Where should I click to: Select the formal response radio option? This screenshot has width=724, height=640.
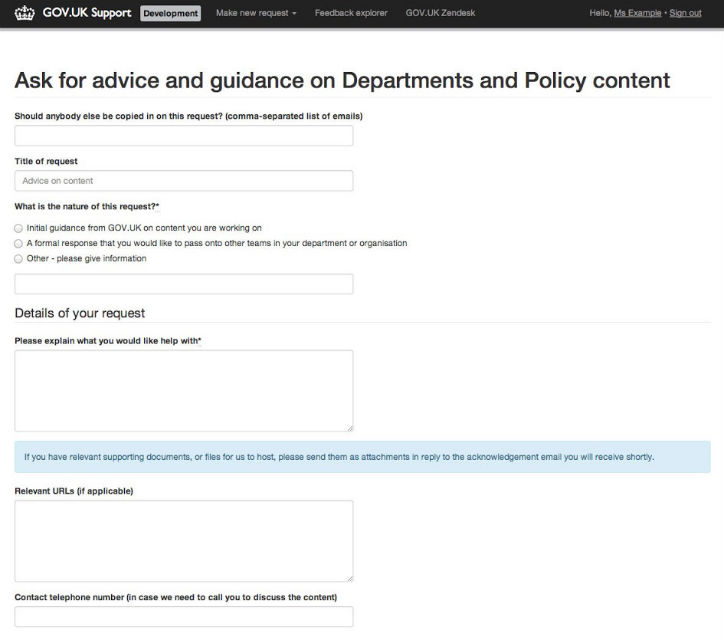pyautogui.click(x=18, y=243)
